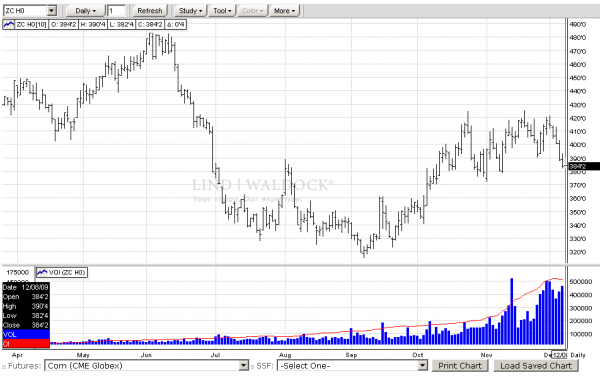Open the Study menu
600x378 pixels.
(190, 11)
